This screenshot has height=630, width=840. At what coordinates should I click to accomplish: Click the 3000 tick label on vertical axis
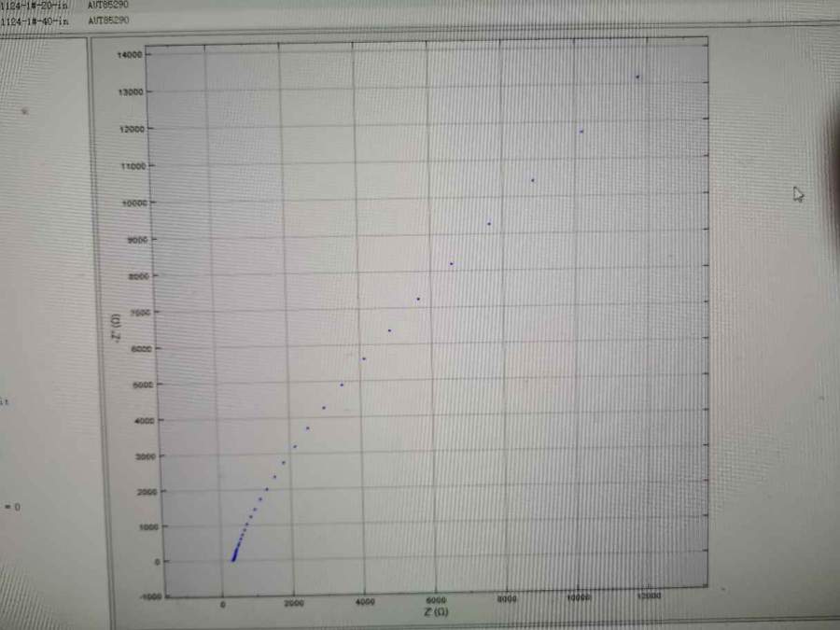pyautogui.click(x=146, y=456)
